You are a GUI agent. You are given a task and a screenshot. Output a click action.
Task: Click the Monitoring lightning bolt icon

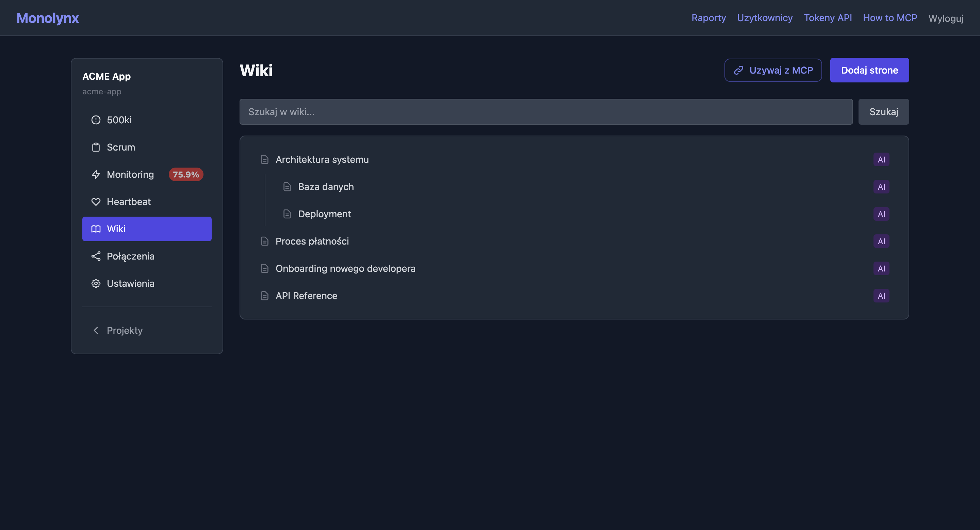[x=96, y=174]
